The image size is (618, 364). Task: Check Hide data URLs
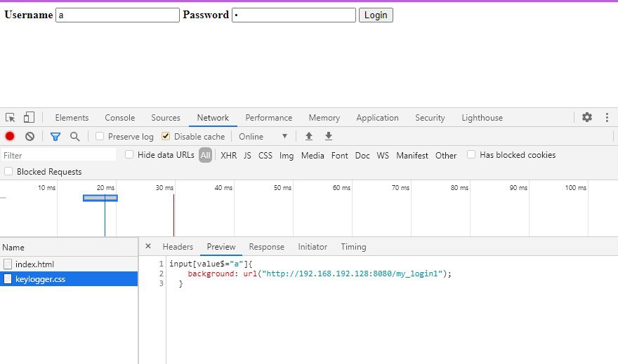[129, 155]
